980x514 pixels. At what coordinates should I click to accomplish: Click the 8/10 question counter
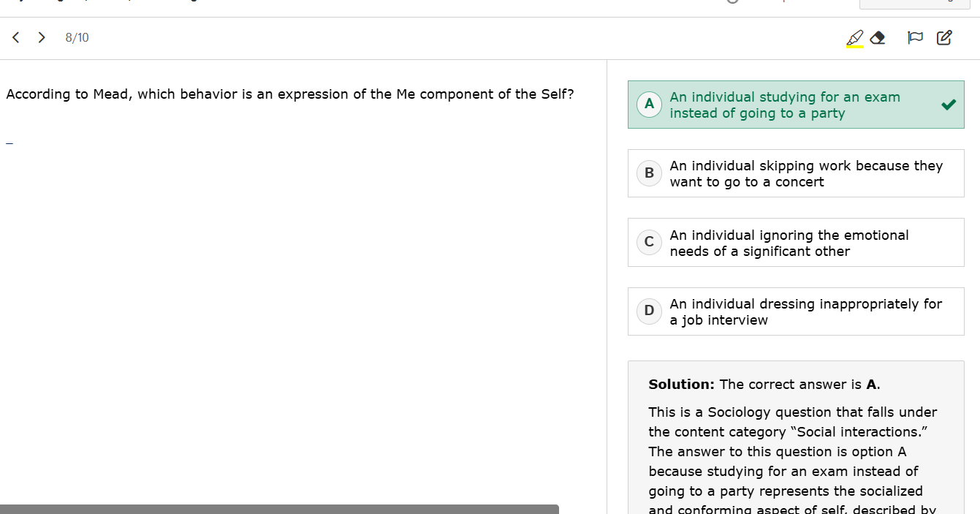[x=77, y=38]
